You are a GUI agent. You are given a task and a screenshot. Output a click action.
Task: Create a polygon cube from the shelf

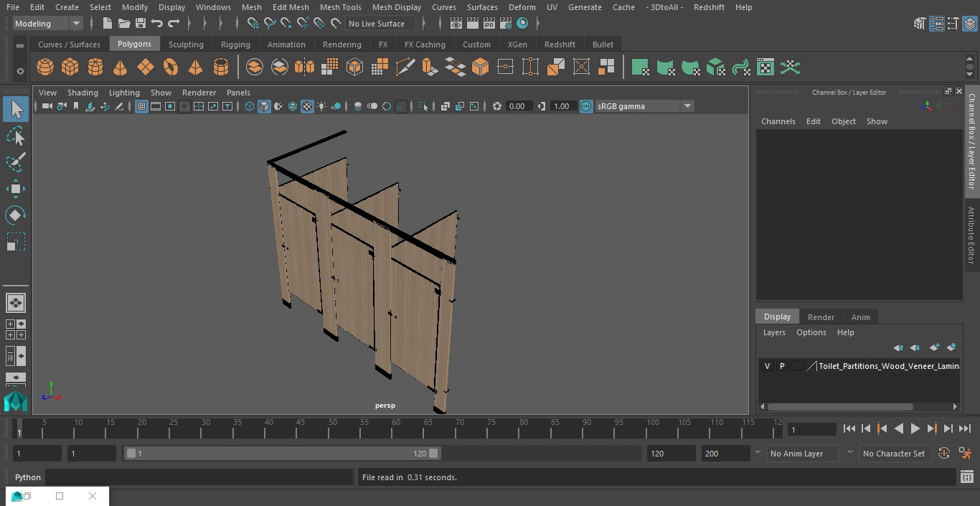tap(70, 67)
